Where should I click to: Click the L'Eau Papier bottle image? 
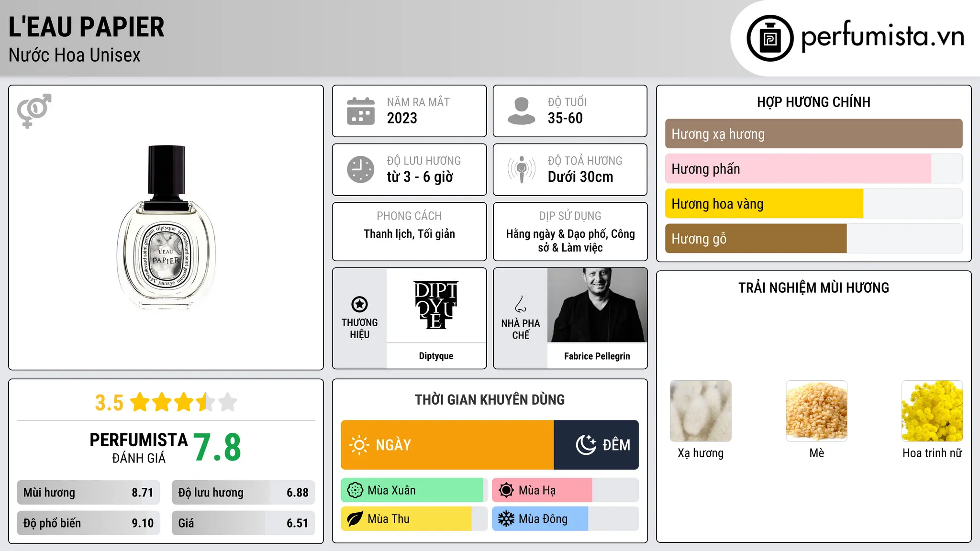166,228
